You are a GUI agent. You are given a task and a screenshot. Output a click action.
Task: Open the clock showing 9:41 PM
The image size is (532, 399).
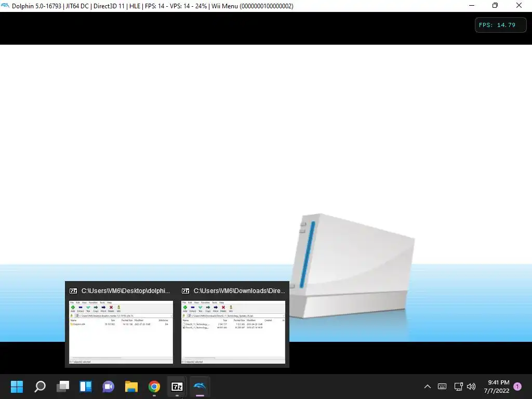coord(497,386)
